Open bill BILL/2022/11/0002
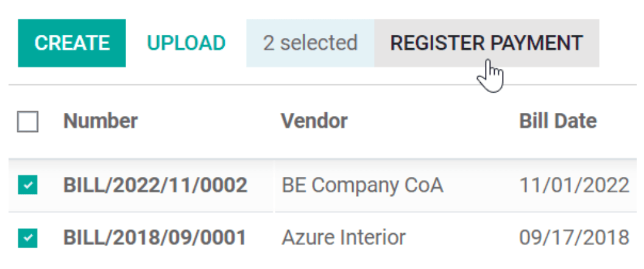The width and height of the screenshot is (644, 269). click(x=155, y=185)
